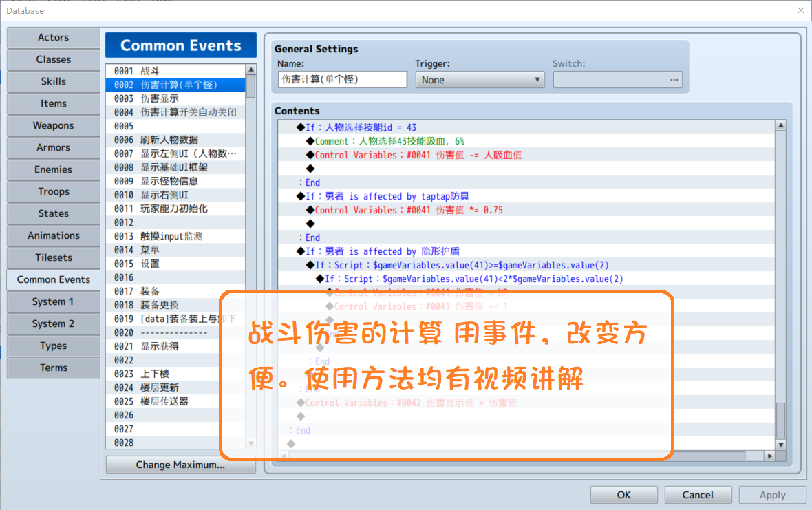The image size is (812, 510).
Task: Confirm with the OK button
Action: (x=624, y=495)
